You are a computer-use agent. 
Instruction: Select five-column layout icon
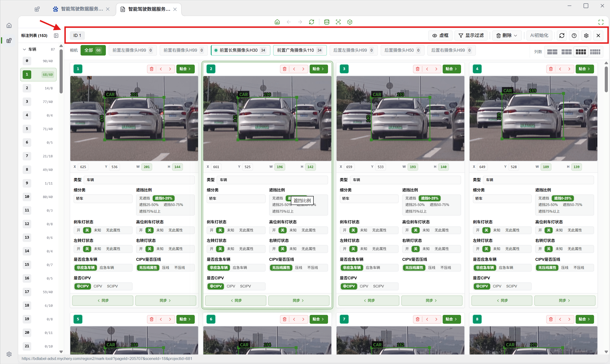click(595, 52)
